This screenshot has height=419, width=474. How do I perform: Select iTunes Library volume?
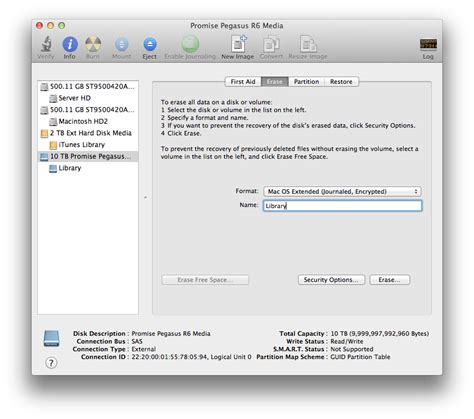pos(88,145)
